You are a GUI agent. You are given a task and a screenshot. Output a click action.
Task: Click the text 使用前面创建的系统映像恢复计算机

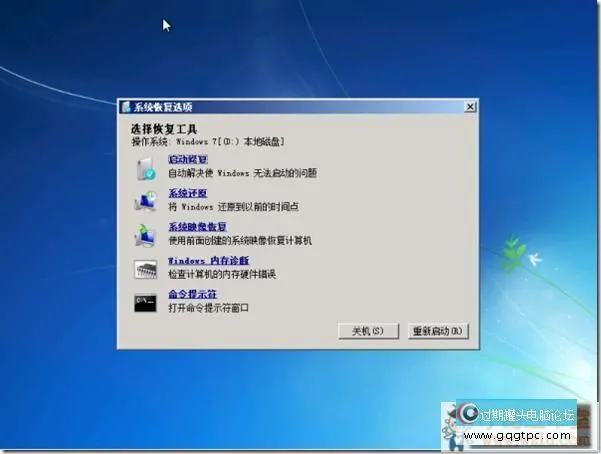pos(240,241)
